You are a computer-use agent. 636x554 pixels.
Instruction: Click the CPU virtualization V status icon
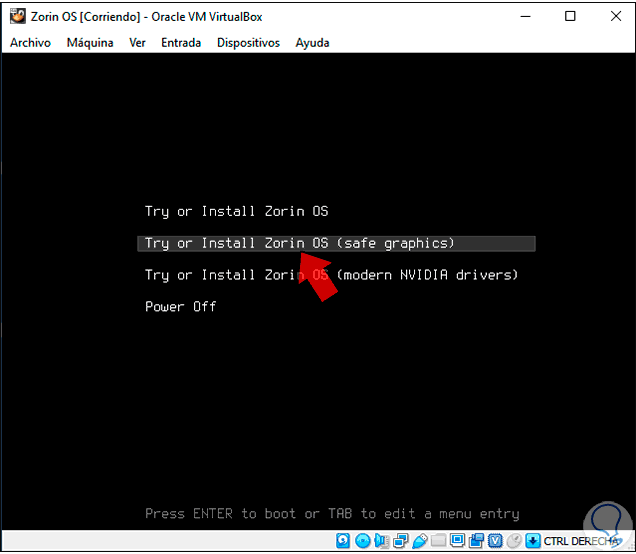495,541
